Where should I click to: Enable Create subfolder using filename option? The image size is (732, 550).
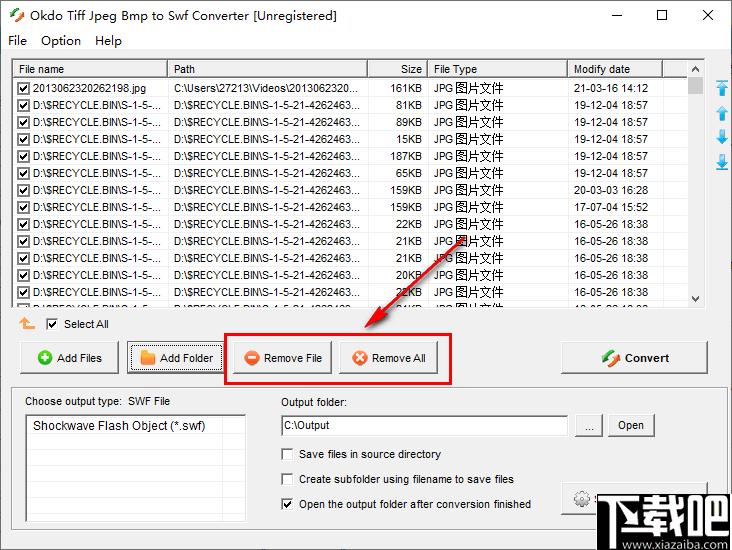coord(287,479)
